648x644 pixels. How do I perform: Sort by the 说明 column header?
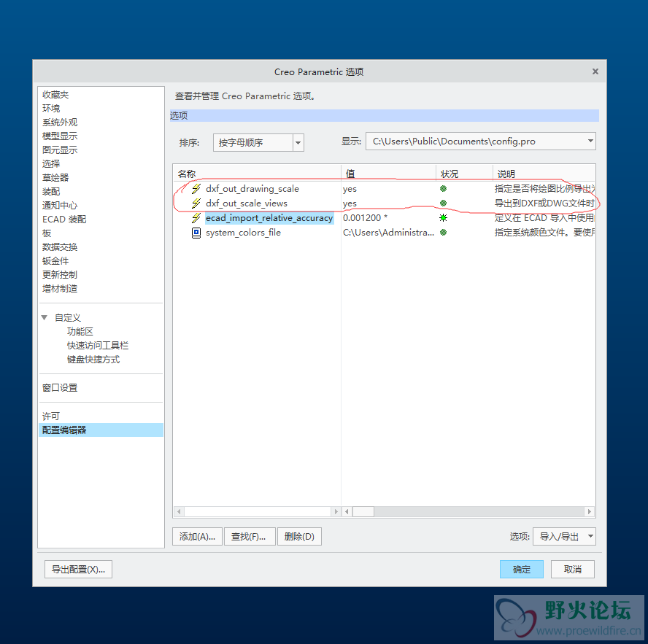pyautogui.click(x=544, y=174)
